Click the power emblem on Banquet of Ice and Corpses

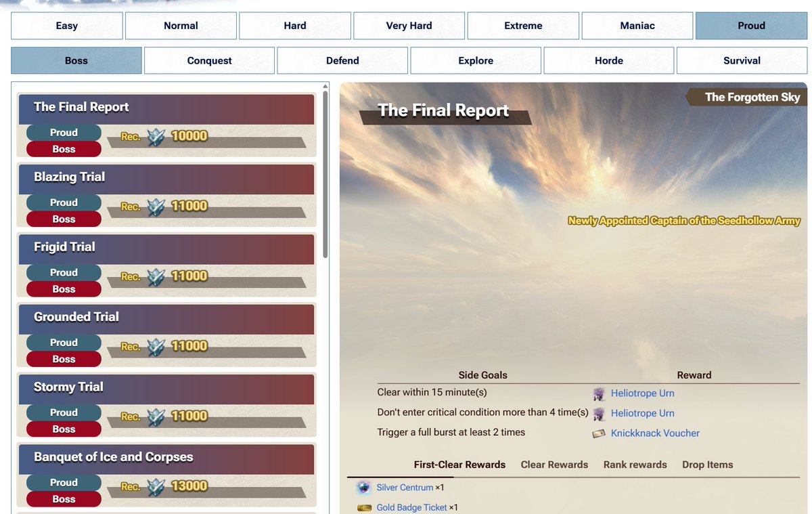click(156, 486)
